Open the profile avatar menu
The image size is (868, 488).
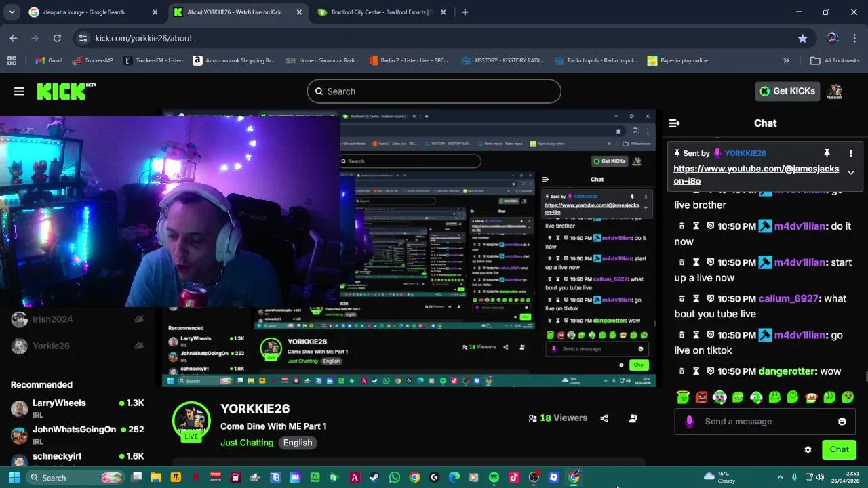[x=835, y=91]
